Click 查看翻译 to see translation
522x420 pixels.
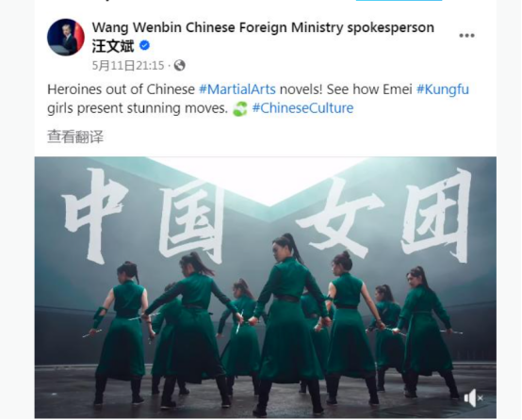75,137
